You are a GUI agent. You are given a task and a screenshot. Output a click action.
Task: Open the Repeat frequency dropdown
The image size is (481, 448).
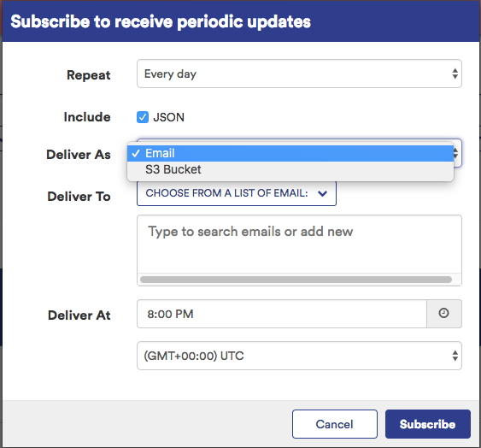tap(299, 74)
